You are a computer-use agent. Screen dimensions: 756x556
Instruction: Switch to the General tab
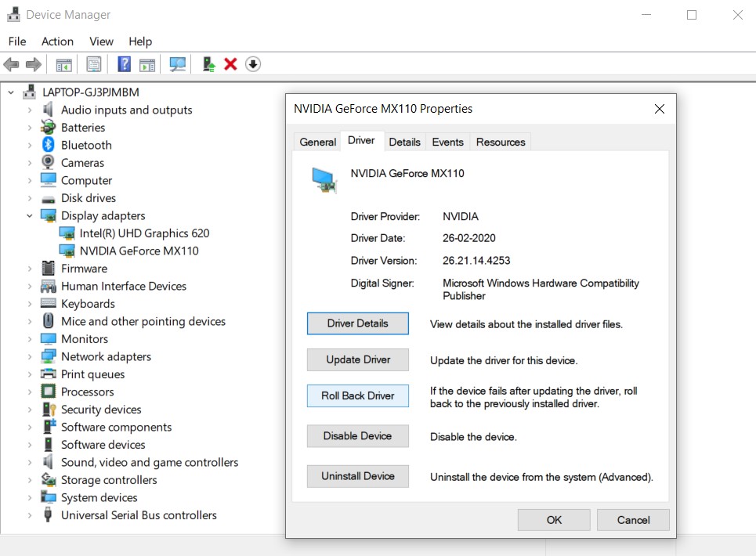click(x=318, y=142)
